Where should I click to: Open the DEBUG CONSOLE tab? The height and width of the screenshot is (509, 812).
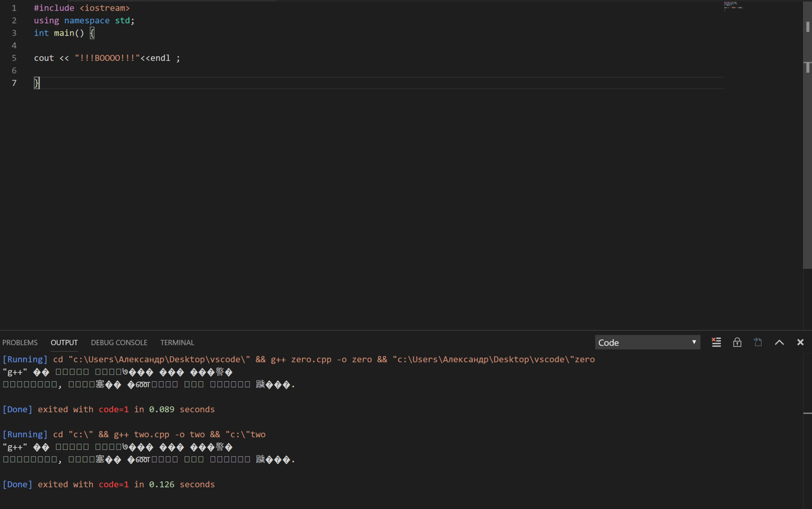pyautogui.click(x=119, y=342)
